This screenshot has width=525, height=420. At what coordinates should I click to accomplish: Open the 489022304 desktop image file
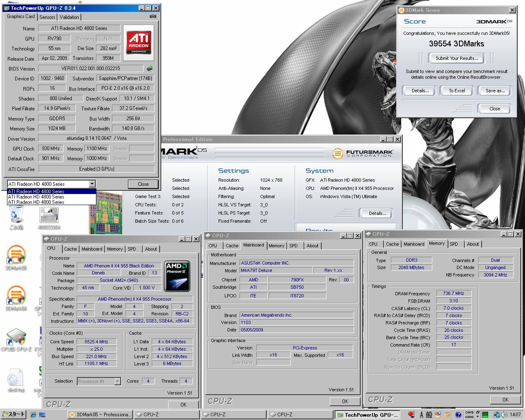(49, 218)
